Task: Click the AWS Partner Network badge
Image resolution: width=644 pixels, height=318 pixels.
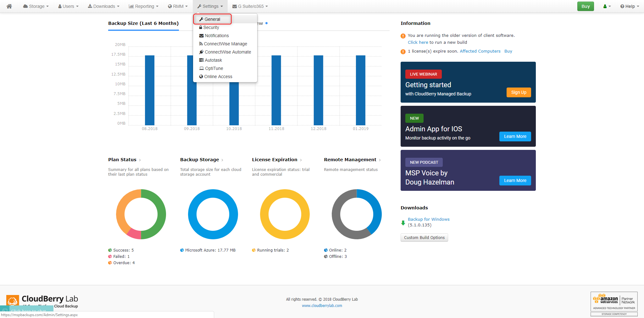Action: point(613,301)
